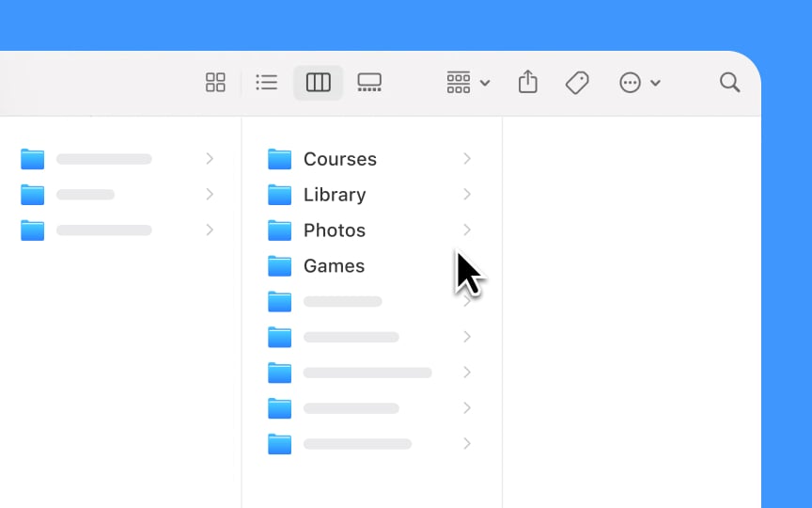This screenshot has height=508, width=812.
Task: Click the Edit Tags icon
Action: coord(577,83)
